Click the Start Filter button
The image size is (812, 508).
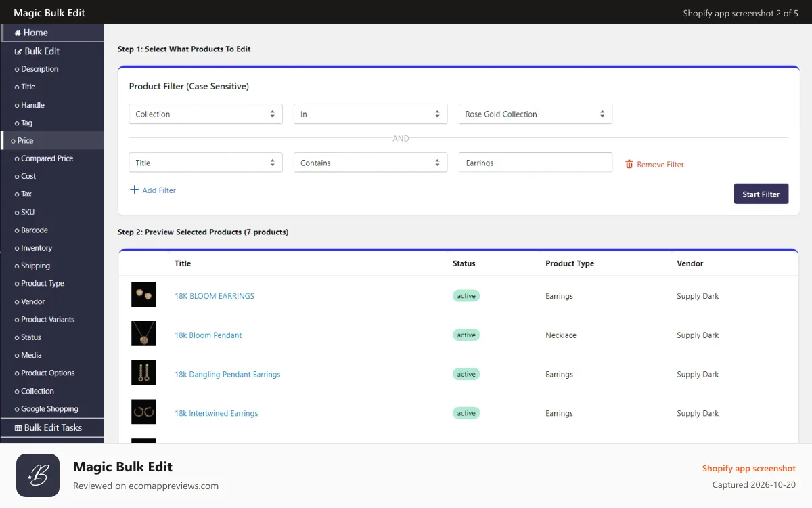click(x=761, y=194)
